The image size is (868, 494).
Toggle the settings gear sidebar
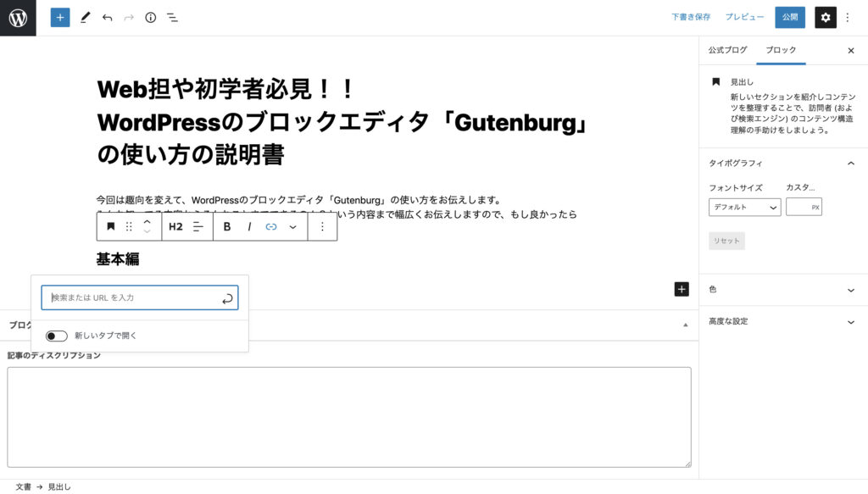tap(826, 18)
